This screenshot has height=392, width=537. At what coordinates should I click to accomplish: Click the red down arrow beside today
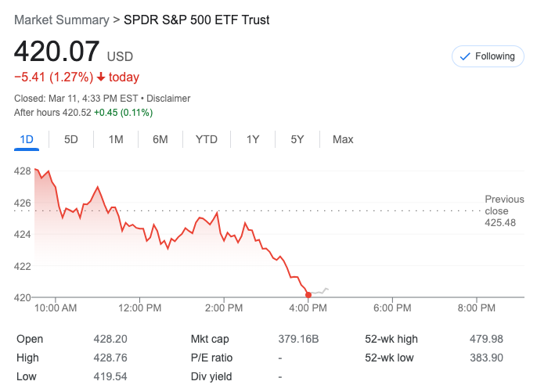(x=101, y=77)
